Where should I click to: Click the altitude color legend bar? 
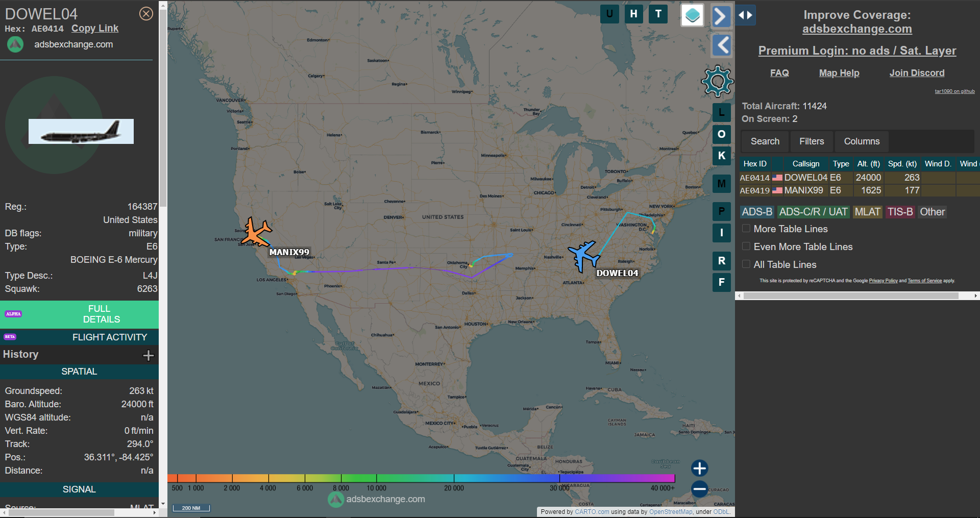pyautogui.click(x=421, y=478)
